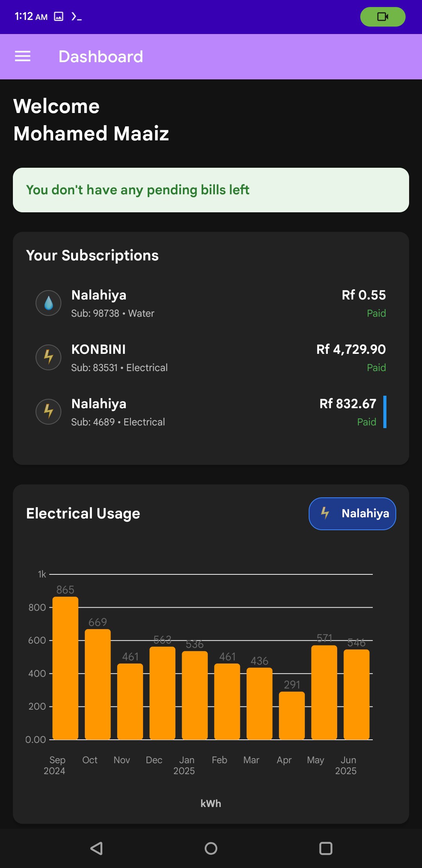Select the Rf 832.67 Nalahiya Electrical subscription
Image resolution: width=422 pixels, height=868 pixels.
[x=211, y=412]
